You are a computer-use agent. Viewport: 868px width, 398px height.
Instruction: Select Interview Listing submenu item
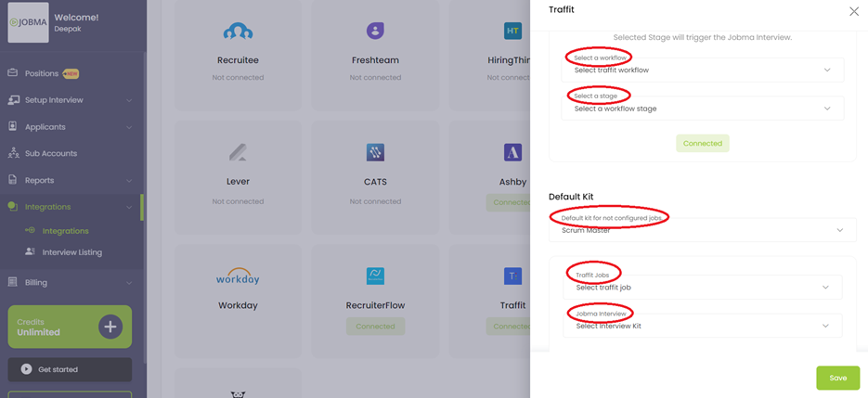(x=72, y=252)
